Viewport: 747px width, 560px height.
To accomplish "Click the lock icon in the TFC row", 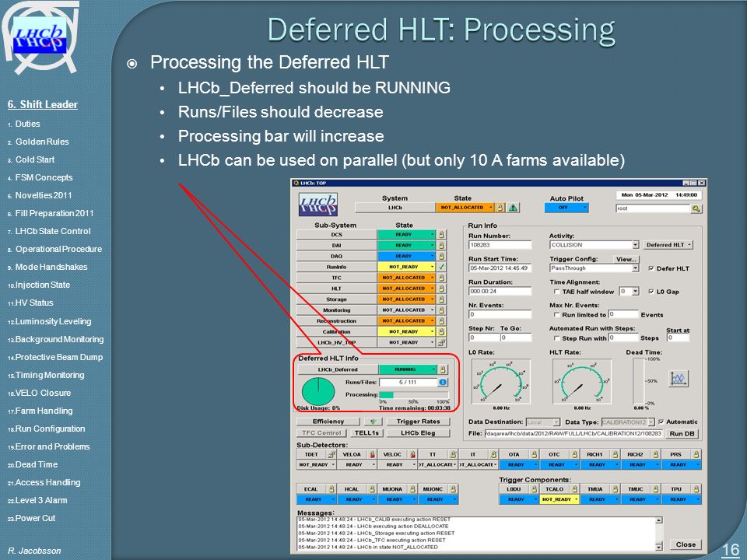I will pyautogui.click(x=442, y=278).
